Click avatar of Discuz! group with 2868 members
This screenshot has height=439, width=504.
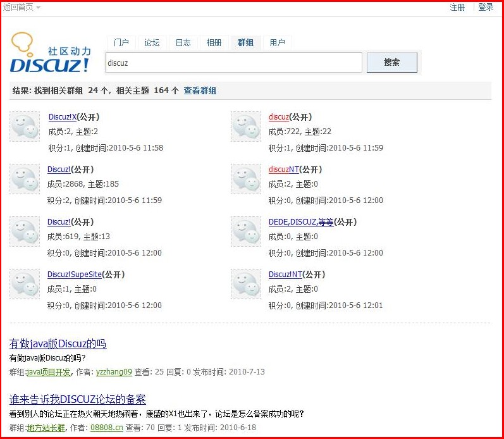tap(25, 179)
